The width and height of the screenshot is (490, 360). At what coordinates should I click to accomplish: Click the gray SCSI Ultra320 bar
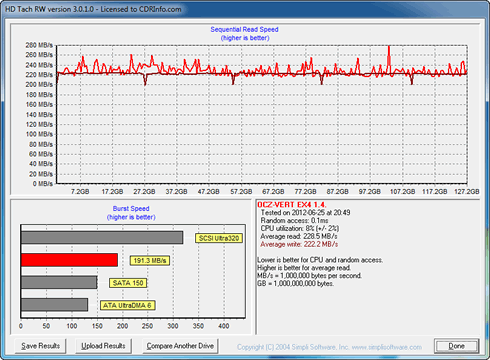102,238
